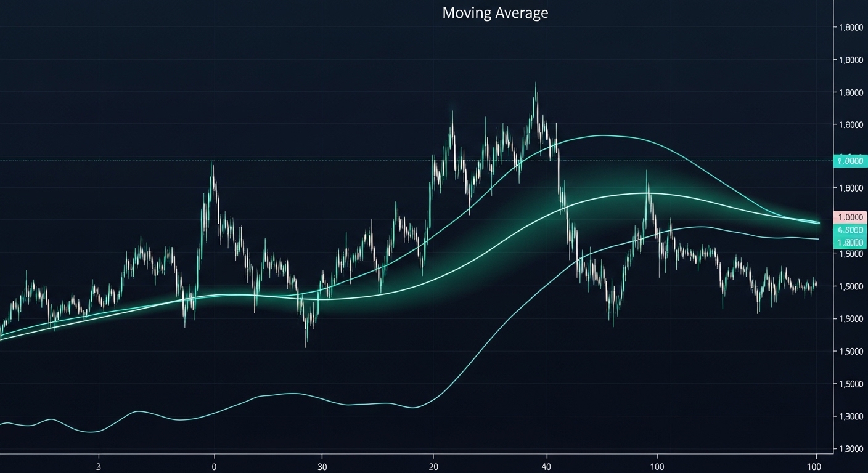Click topmost 1,8000 price axis label
Screen dimensions: 868x473
coord(850,27)
